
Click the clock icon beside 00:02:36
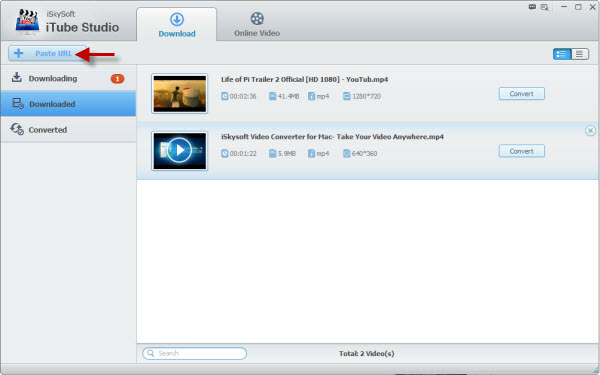point(225,96)
